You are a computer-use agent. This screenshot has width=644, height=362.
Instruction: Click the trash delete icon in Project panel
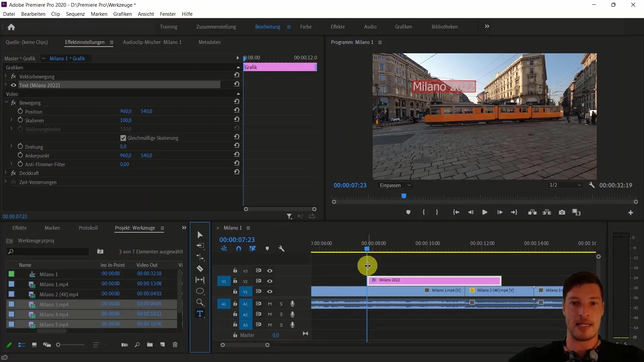coord(175,345)
